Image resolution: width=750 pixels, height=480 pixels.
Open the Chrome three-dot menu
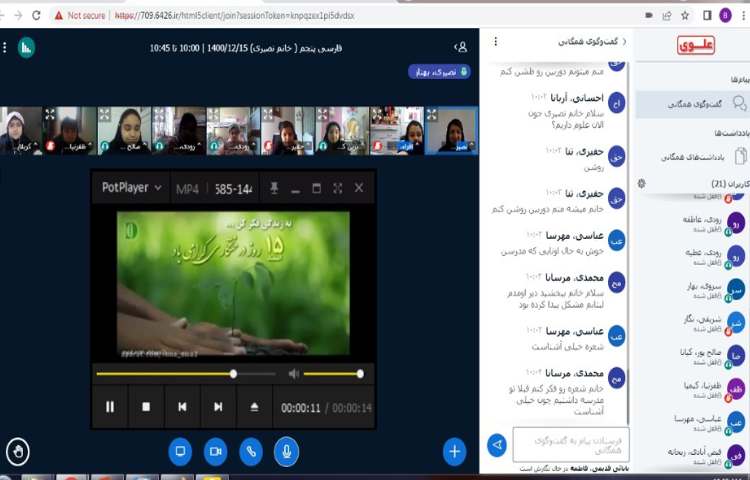(744, 15)
